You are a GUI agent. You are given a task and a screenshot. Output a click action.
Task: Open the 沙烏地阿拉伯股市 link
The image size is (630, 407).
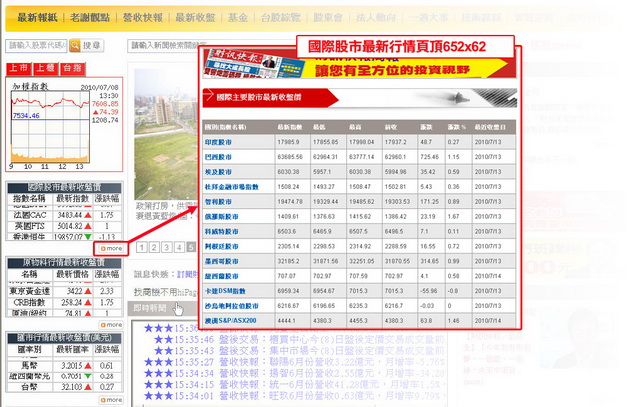[x=231, y=306]
